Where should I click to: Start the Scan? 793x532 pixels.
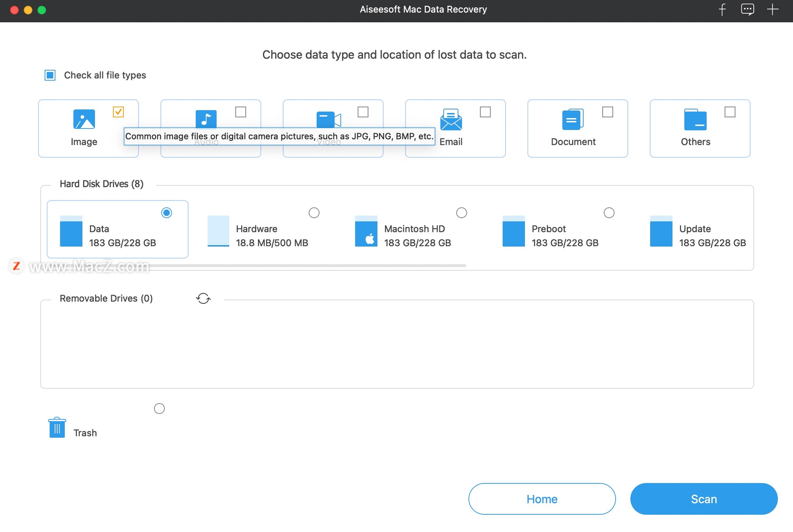point(704,499)
